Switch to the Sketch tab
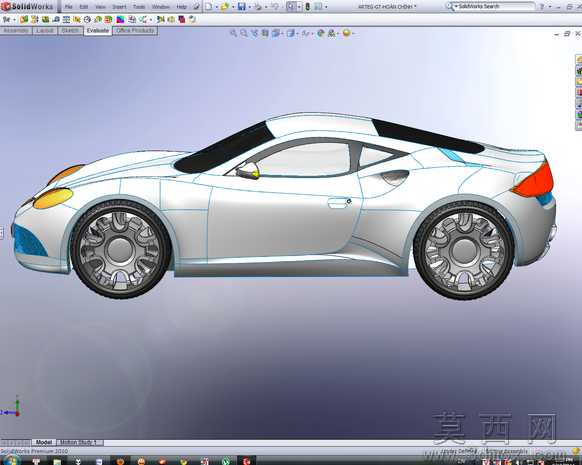The height and width of the screenshot is (465, 582). click(x=70, y=31)
